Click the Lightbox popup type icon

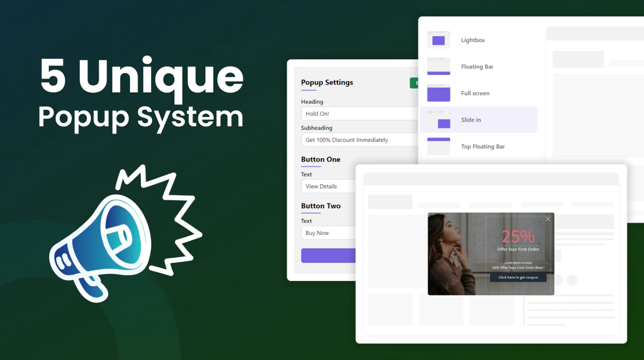(438, 40)
